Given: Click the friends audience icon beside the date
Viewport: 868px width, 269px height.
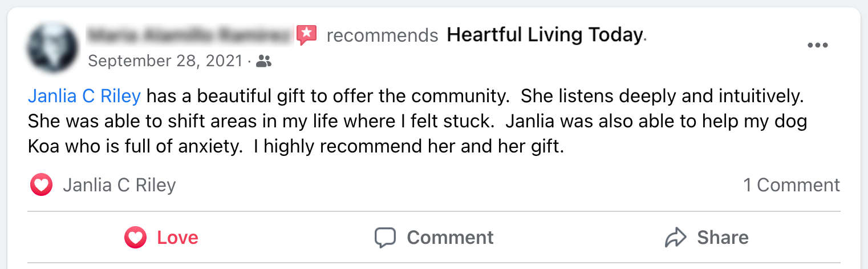Looking at the screenshot, I should [x=263, y=61].
